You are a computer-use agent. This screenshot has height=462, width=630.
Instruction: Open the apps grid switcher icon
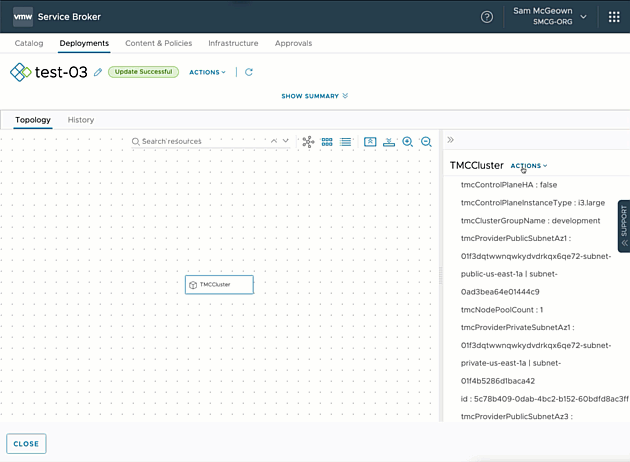coord(614,17)
